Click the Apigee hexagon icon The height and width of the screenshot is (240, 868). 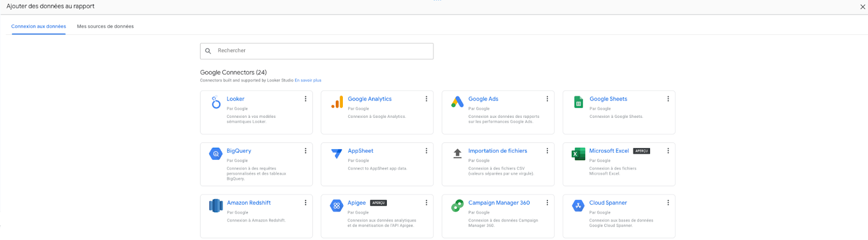[x=337, y=206]
